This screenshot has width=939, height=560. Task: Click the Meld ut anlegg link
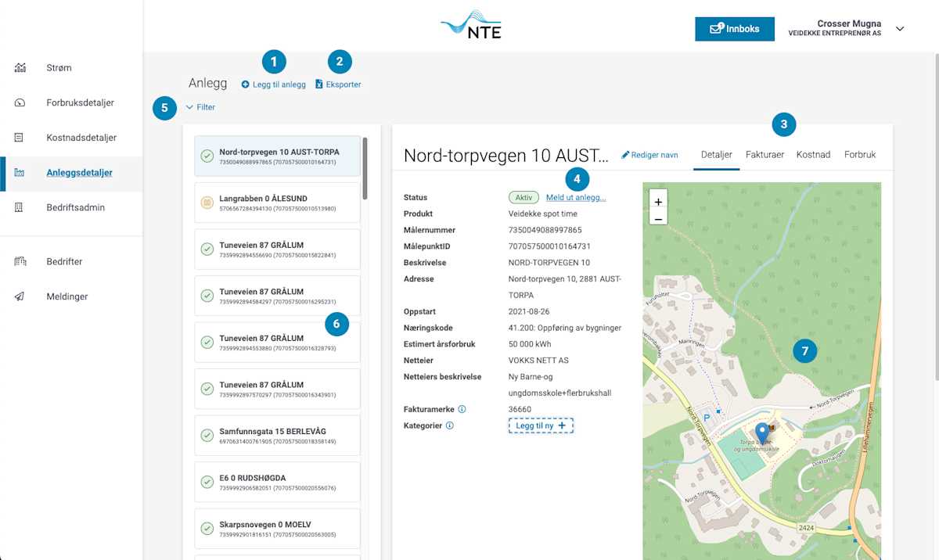(576, 198)
